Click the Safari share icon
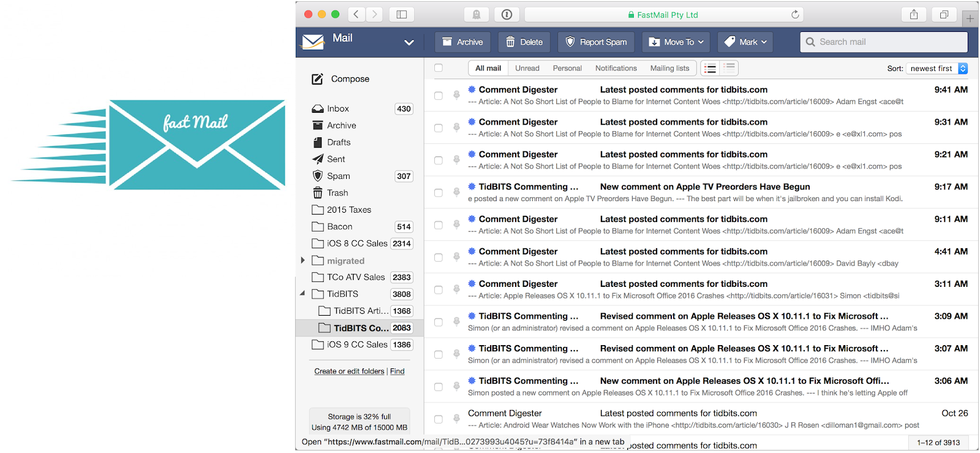The image size is (980, 453). [914, 15]
